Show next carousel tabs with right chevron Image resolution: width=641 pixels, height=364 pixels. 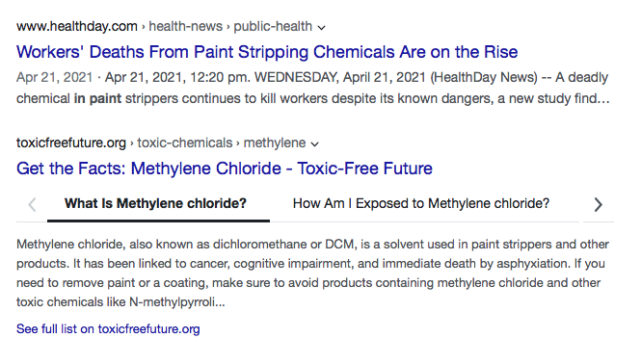pos(598,204)
